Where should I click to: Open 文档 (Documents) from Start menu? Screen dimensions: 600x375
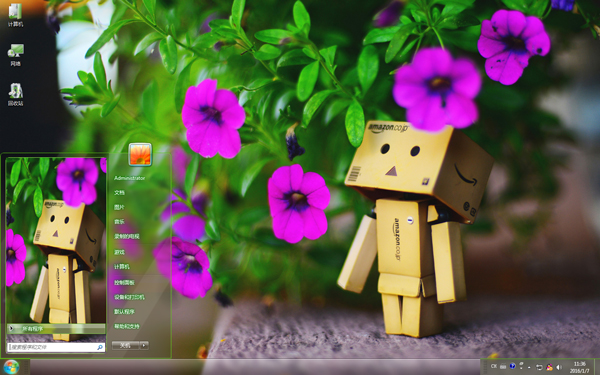pyautogui.click(x=119, y=192)
